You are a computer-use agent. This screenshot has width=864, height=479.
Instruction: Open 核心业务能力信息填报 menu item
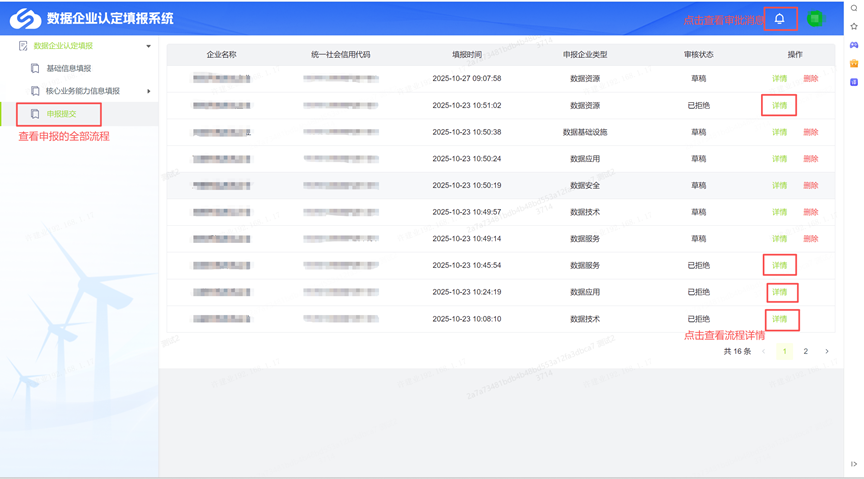(82, 91)
